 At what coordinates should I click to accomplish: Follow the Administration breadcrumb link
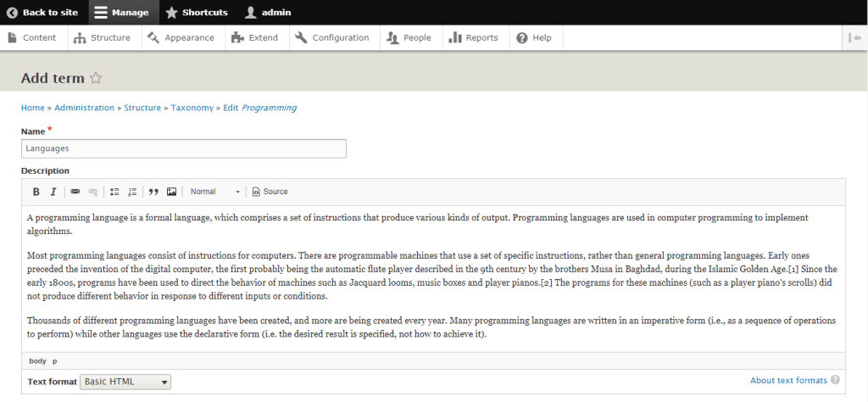click(84, 108)
